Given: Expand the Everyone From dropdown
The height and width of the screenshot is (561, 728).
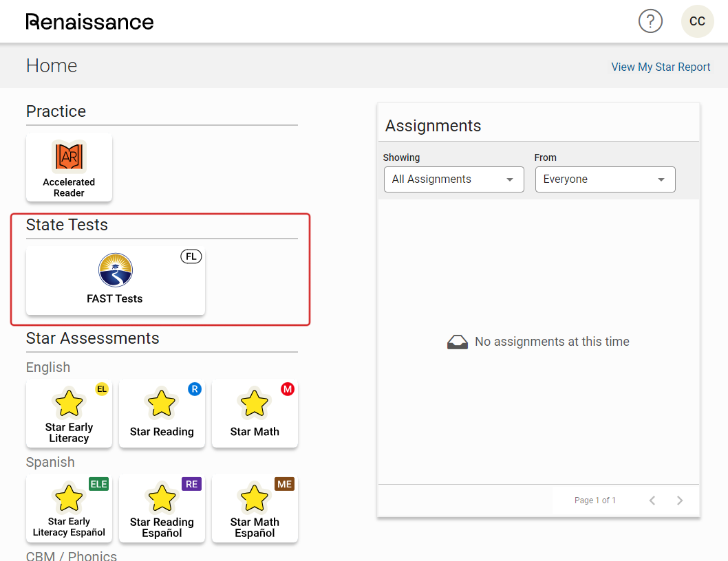Looking at the screenshot, I should (605, 179).
